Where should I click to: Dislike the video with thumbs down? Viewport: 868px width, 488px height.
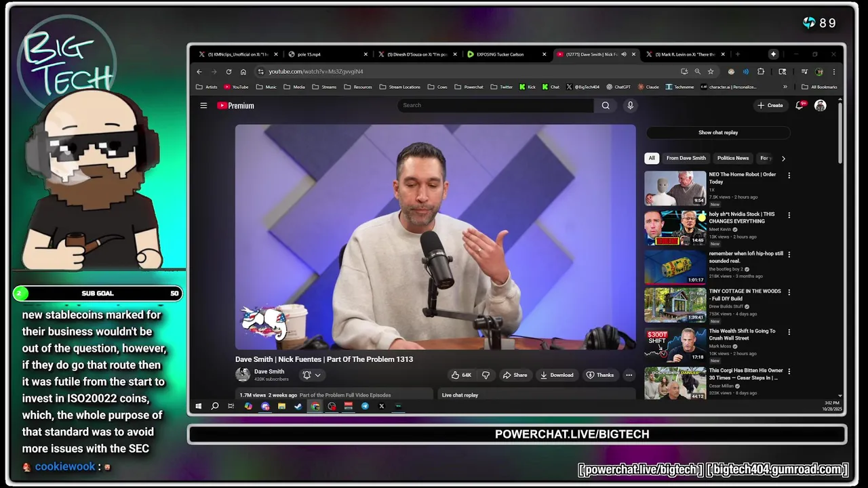(486, 375)
